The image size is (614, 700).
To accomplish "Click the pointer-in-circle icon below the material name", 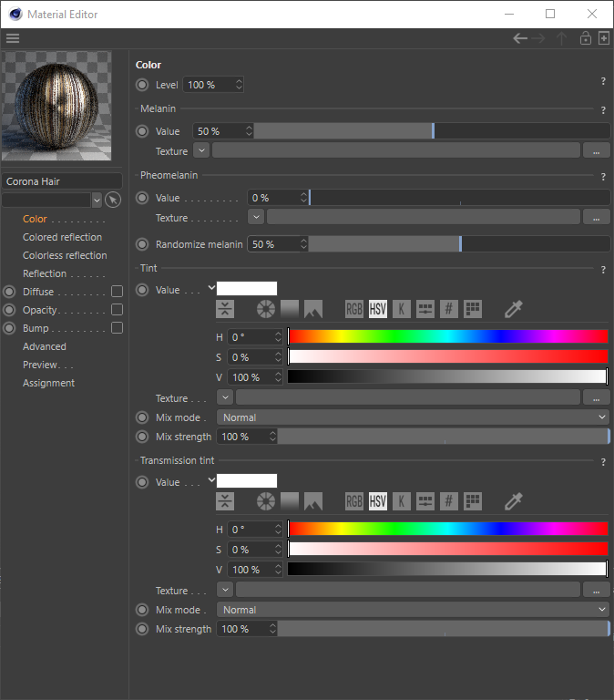I will [x=113, y=200].
